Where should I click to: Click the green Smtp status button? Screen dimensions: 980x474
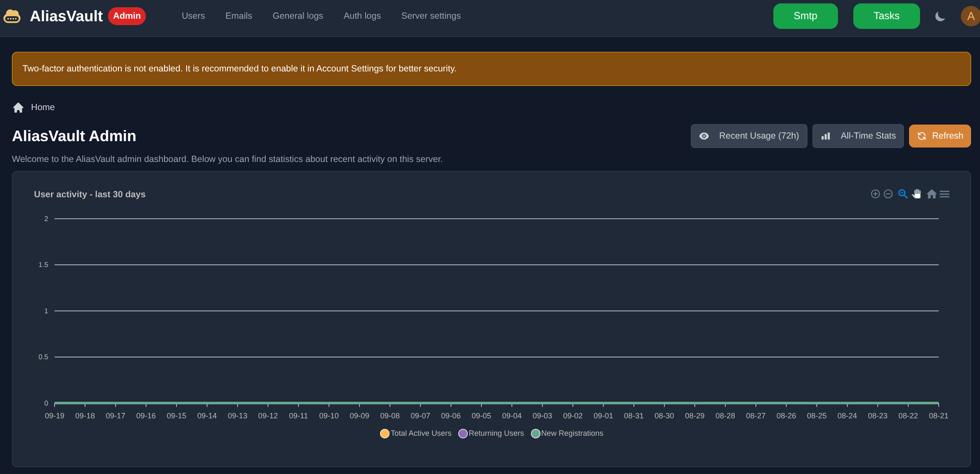pyautogui.click(x=805, y=16)
